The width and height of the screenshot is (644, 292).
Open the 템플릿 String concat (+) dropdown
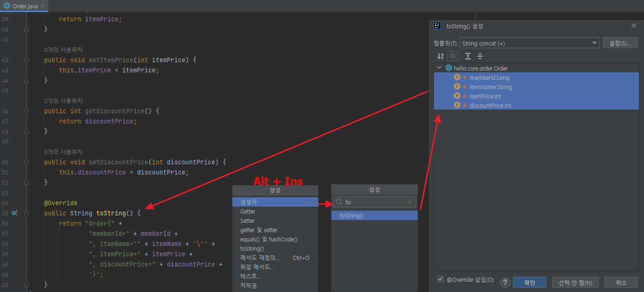coord(530,43)
